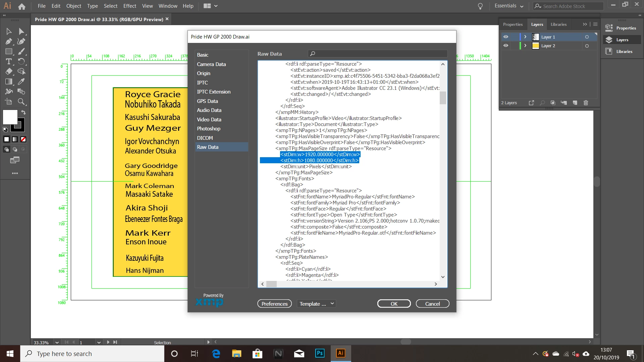Select the Type tool
The width and height of the screenshot is (644, 362).
(x=9, y=62)
